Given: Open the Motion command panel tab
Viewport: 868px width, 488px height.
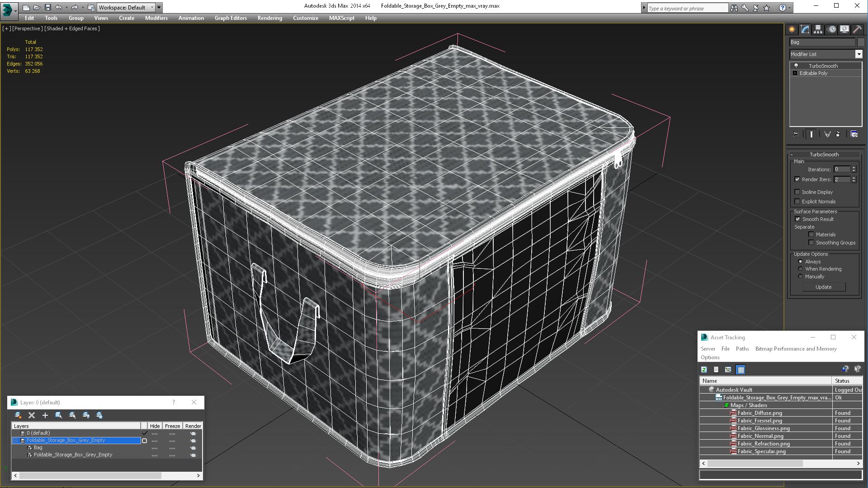Looking at the screenshot, I should tap(832, 29).
